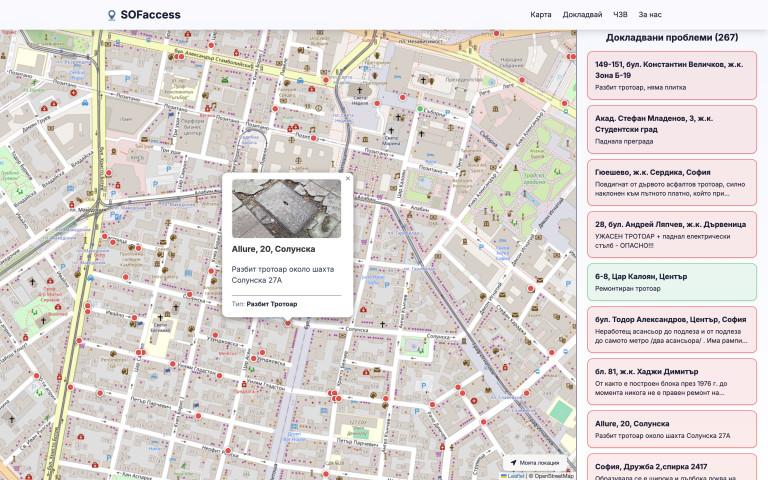Go to the Карта page
Viewport: 768px width, 480px height.
point(541,15)
